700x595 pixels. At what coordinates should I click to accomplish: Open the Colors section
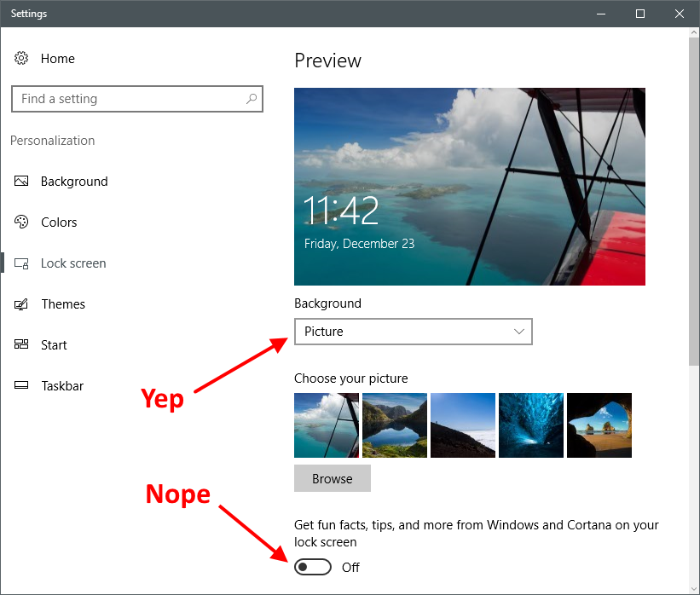click(x=59, y=222)
